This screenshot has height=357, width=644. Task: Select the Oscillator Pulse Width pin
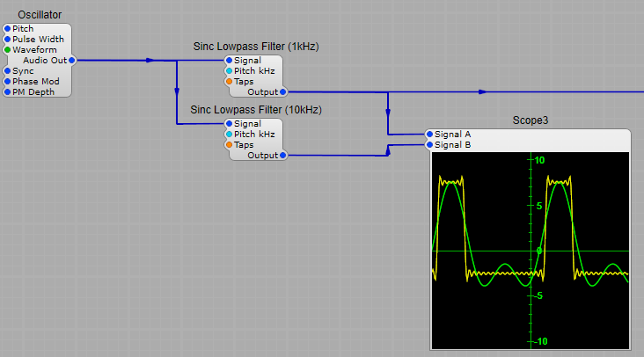click(8, 40)
